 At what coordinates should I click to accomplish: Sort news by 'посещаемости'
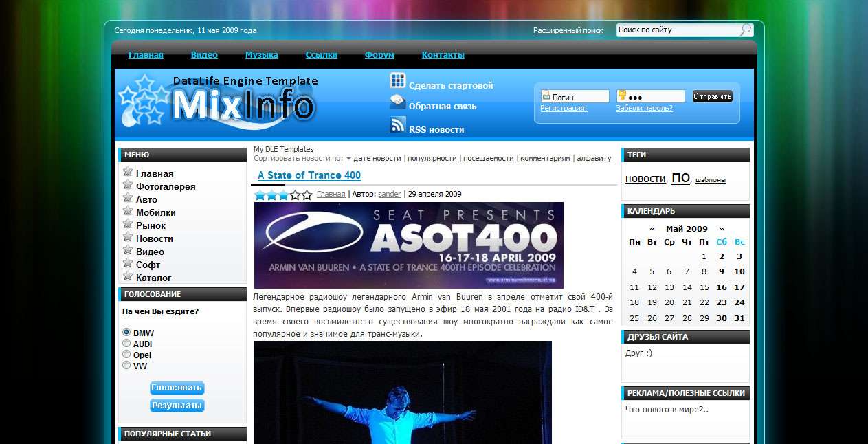pyautogui.click(x=489, y=159)
